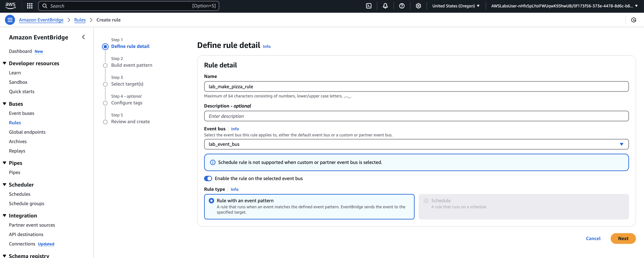Open Info link beside Define rule detail
Screen dimensions: 644x258
267,46
